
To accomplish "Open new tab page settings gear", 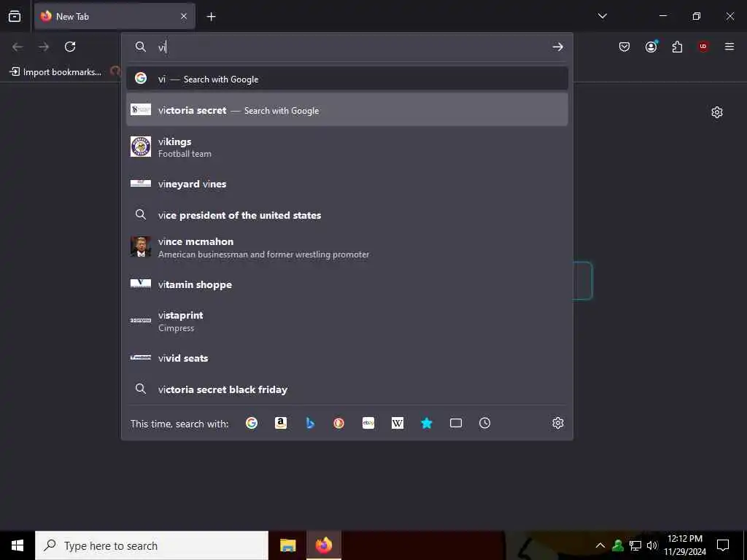I will 716,112.
